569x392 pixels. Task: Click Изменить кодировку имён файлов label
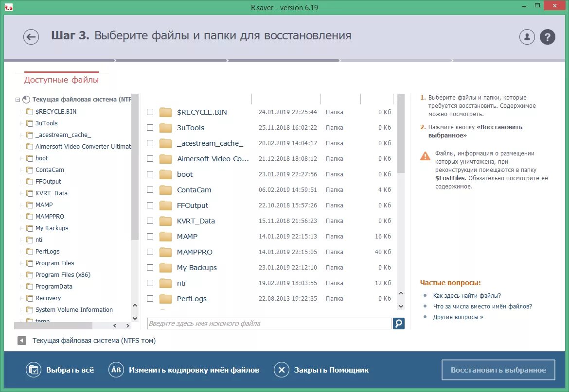coord(194,370)
